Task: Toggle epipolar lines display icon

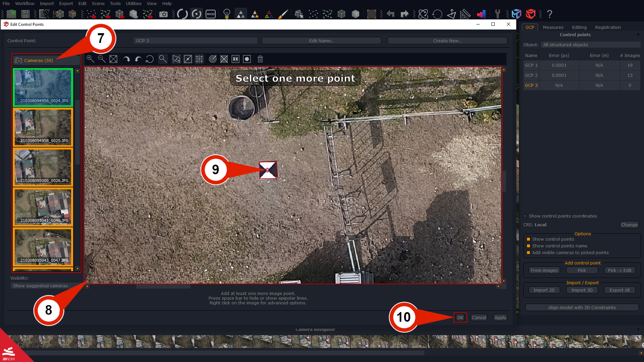Action: coord(176,59)
